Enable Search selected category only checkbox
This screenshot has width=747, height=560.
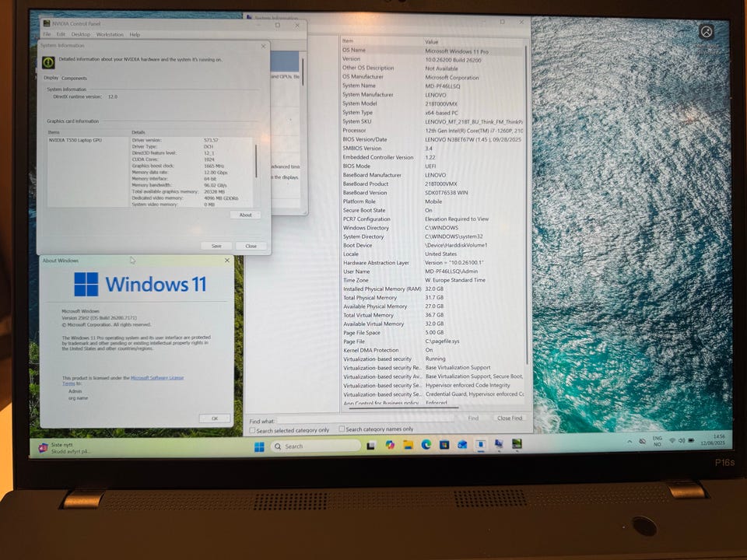[252, 430]
